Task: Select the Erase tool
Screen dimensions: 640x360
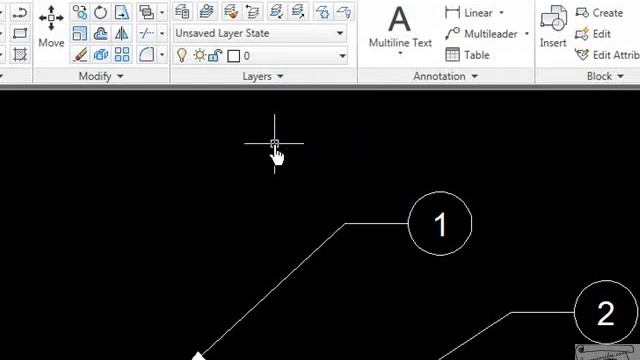Action: [80, 54]
